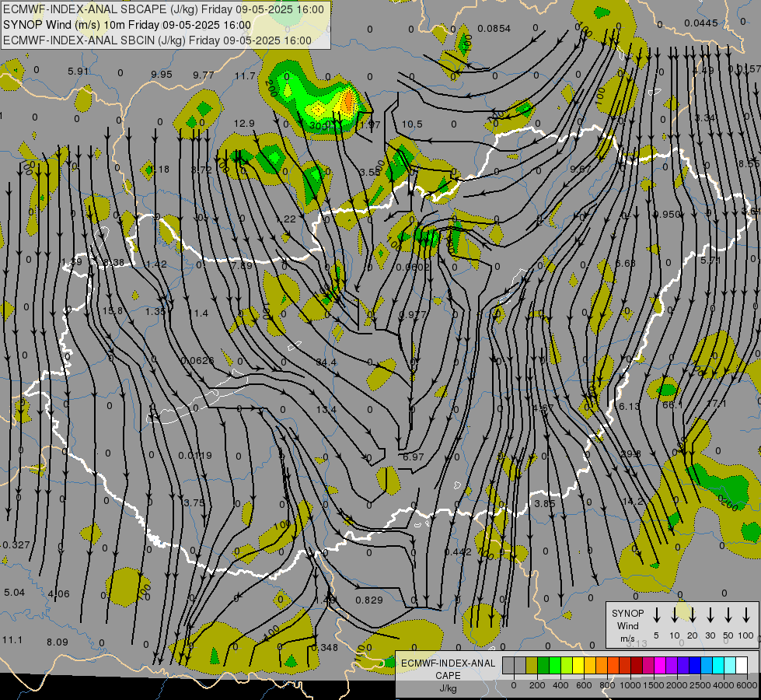Click the 5.04 value on the map
Screen dimensions: 761x700
[14, 593]
